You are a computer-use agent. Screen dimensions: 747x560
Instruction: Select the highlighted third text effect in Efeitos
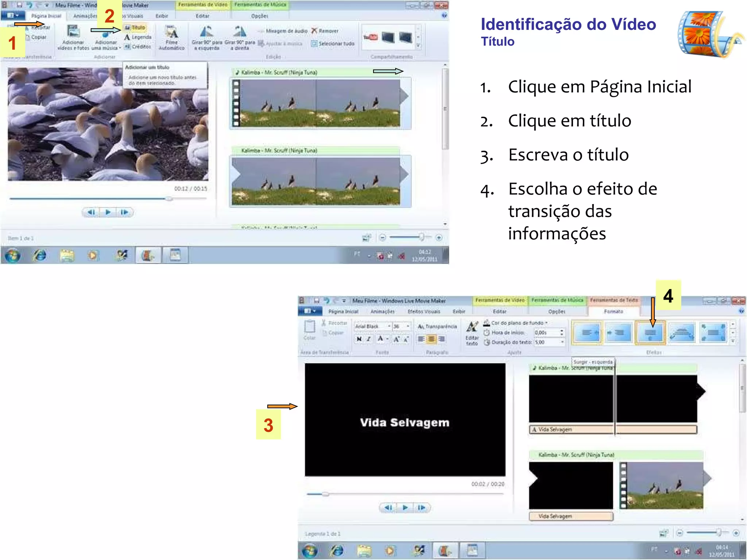pos(650,332)
